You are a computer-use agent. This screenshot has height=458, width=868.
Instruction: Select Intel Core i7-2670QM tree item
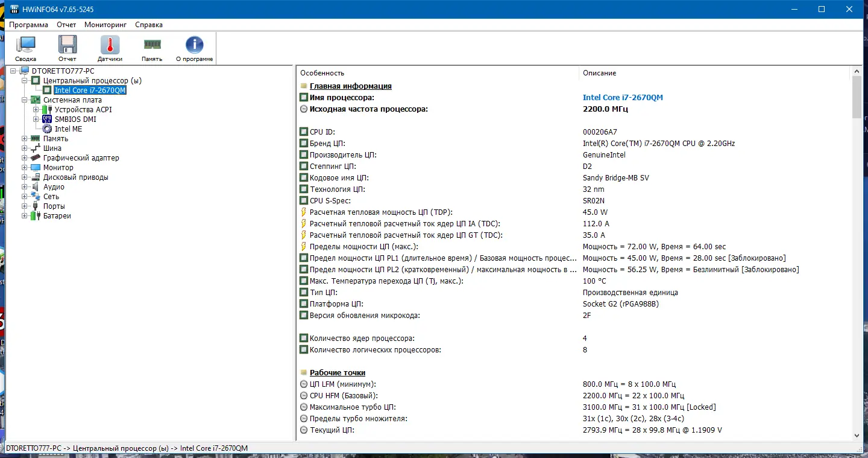90,91
